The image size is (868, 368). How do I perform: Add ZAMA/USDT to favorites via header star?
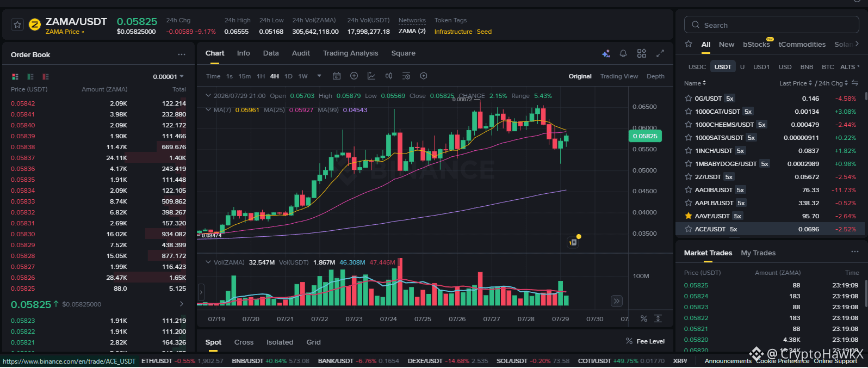[x=17, y=24]
